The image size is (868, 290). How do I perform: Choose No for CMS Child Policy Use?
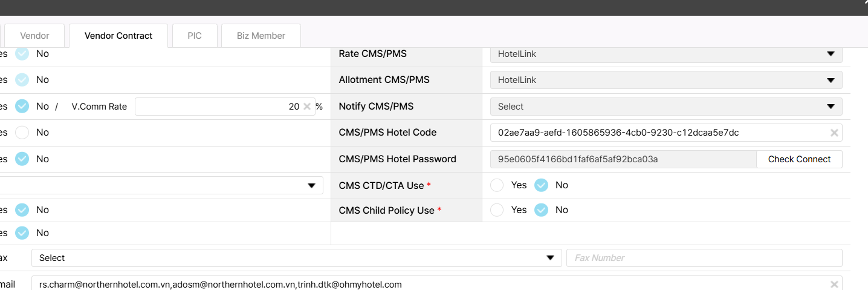click(x=542, y=210)
